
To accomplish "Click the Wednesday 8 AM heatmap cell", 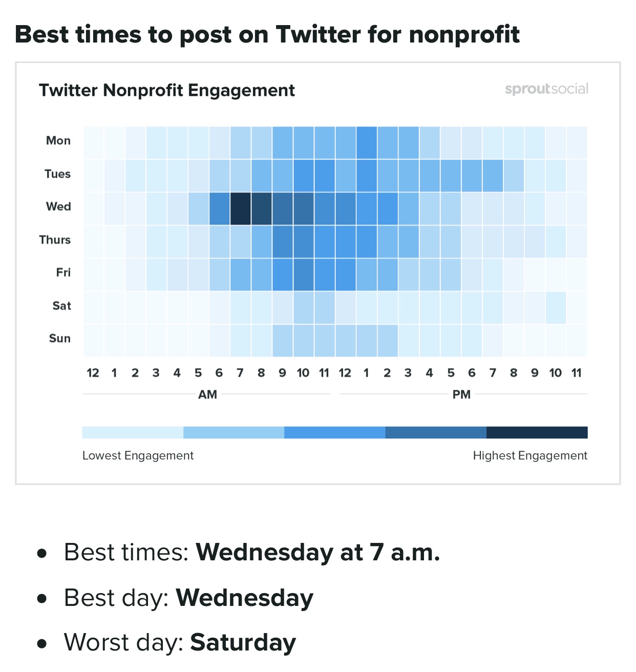I will coord(261,208).
